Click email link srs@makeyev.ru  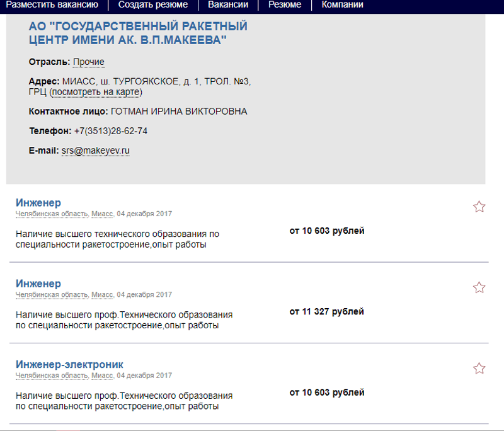[96, 151]
